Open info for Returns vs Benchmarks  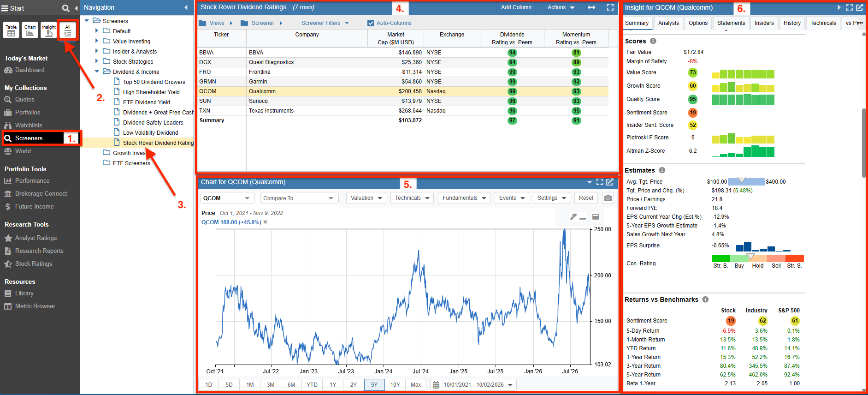click(705, 299)
